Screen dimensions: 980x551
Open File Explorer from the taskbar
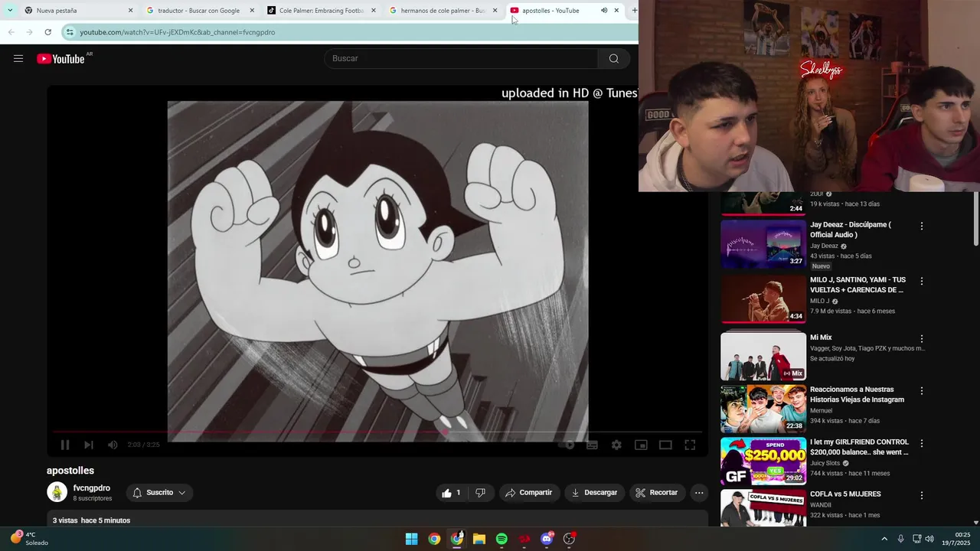click(479, 539)
